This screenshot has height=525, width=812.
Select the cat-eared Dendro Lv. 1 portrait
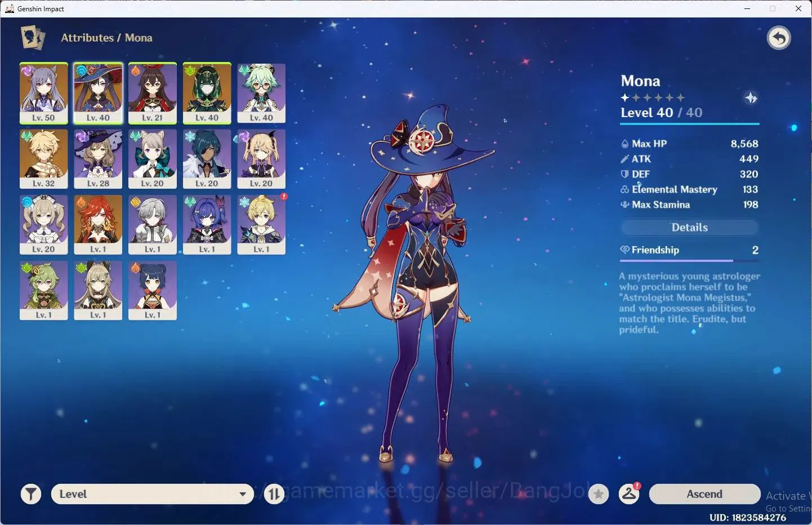click(98, 290)
